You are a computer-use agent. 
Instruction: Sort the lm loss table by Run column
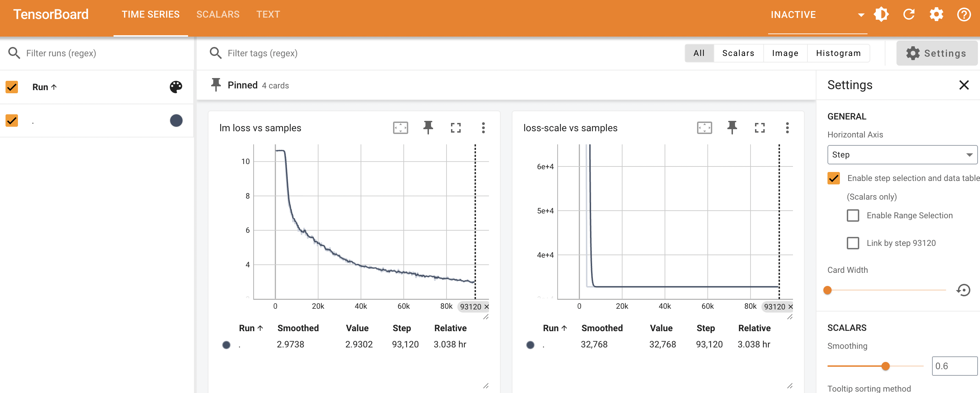click(x=250, y=328)
